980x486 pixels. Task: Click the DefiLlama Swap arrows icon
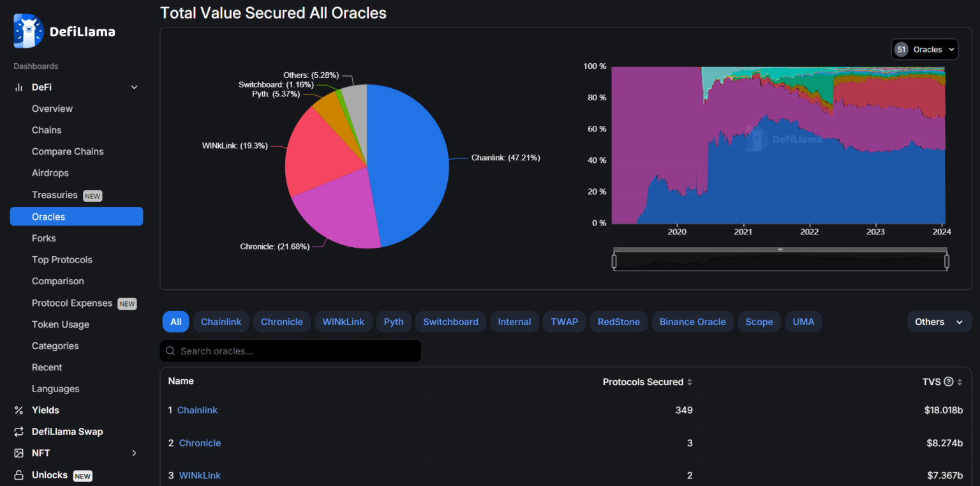tap(19, 432)
